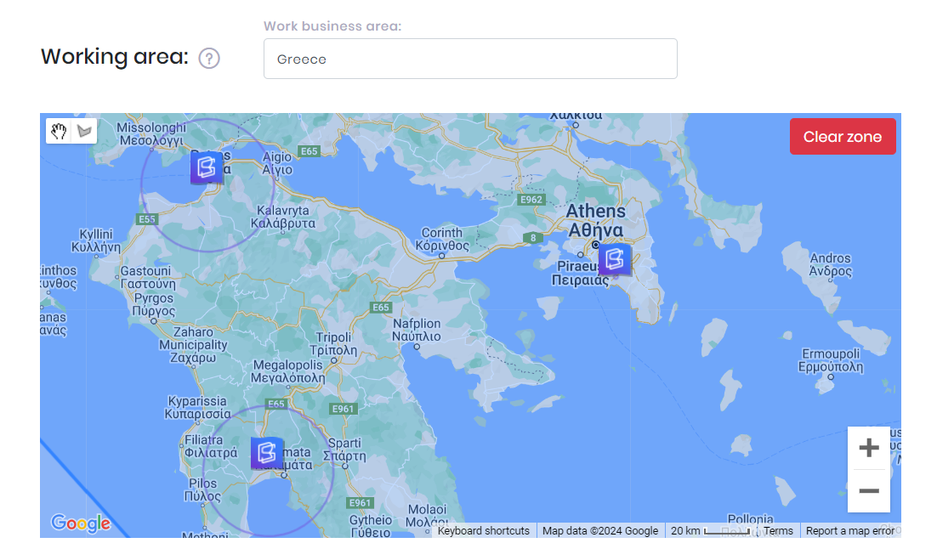Zoom out on the map
The width and height of the screenshot is (937, 560).
[x=868, y=491]
